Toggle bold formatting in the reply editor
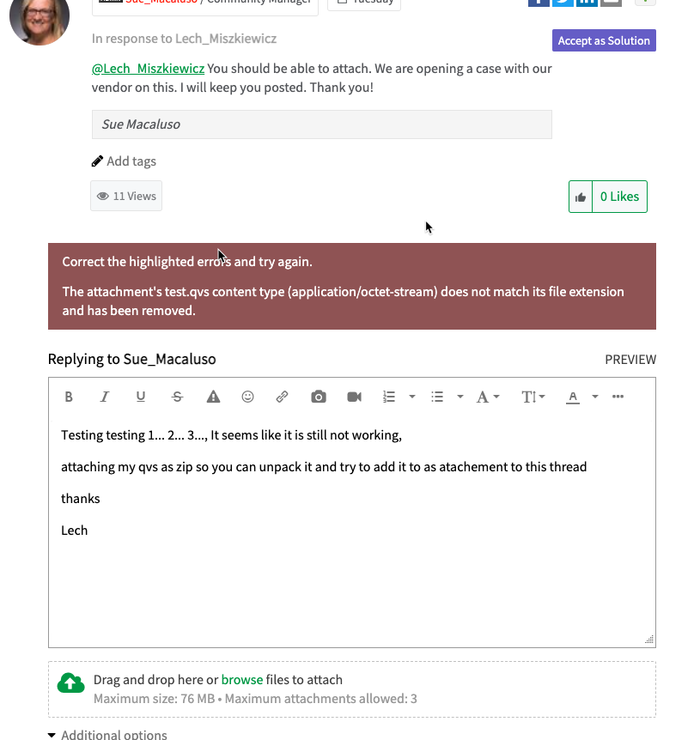The width and height of the screenshot is (700, 740). click(x=70, y=397)
